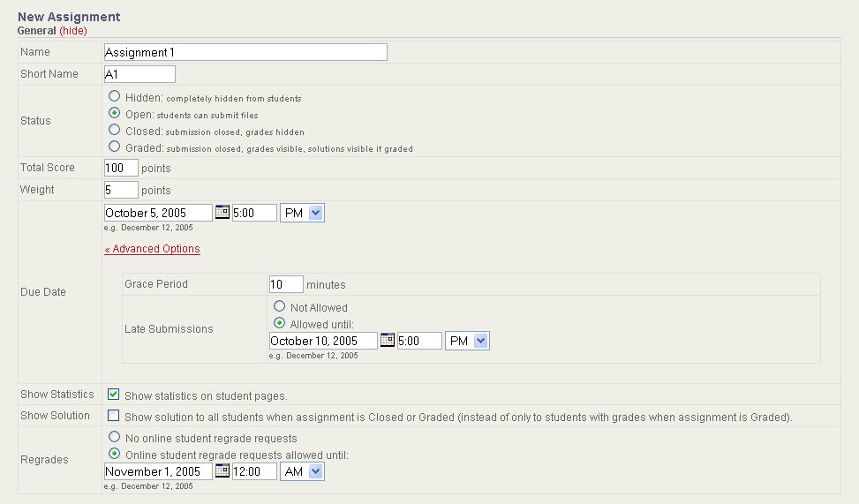Select the Closed status option
This screenshot has width=859, height=504.
coord(114,131)
